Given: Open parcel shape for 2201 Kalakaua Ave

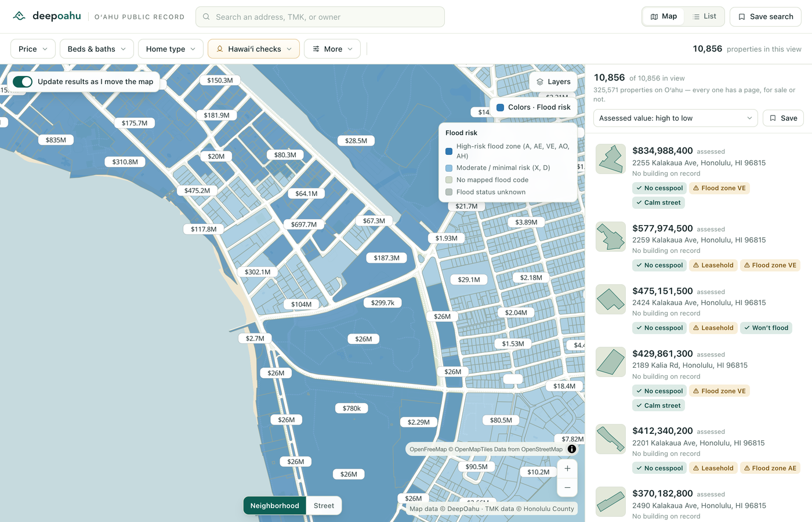Looking at the screenshot, I should 611,439.
